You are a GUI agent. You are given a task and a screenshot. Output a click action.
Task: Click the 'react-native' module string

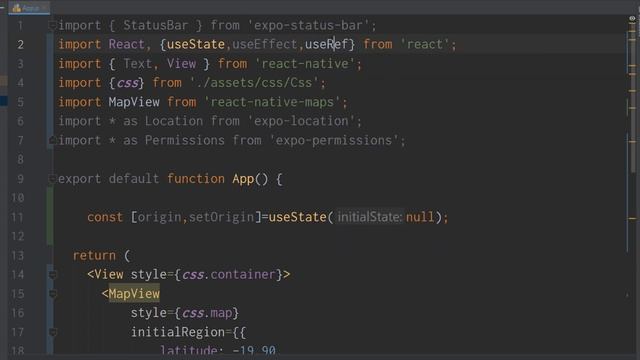pyautogui.click(x=305, y=64)
